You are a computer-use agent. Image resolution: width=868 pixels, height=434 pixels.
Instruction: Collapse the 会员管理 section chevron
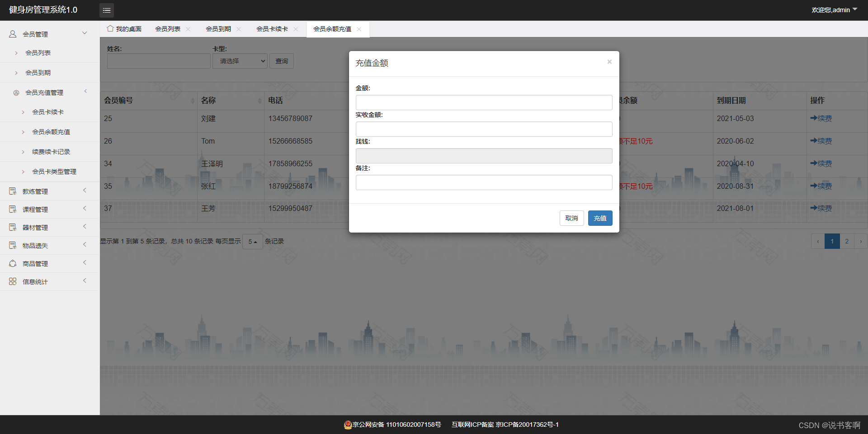(x=85, y=33)
